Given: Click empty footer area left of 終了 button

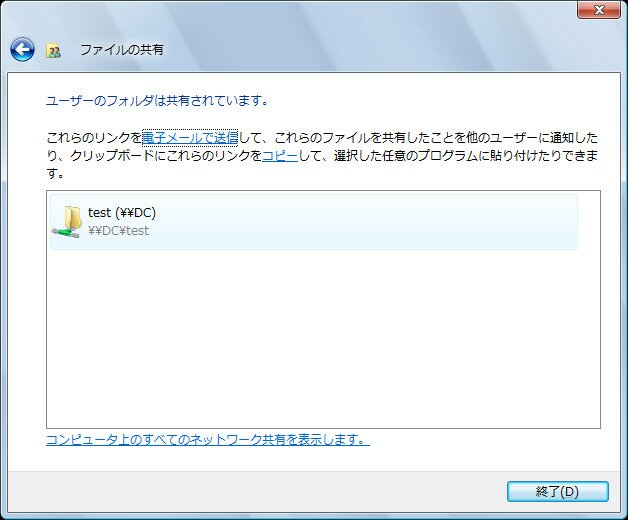Looking at the screenshot, I should [x=250, y=491].
